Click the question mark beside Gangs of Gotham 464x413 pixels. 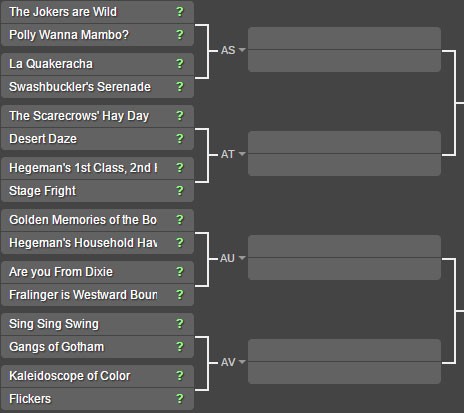[x=180, y=347]
